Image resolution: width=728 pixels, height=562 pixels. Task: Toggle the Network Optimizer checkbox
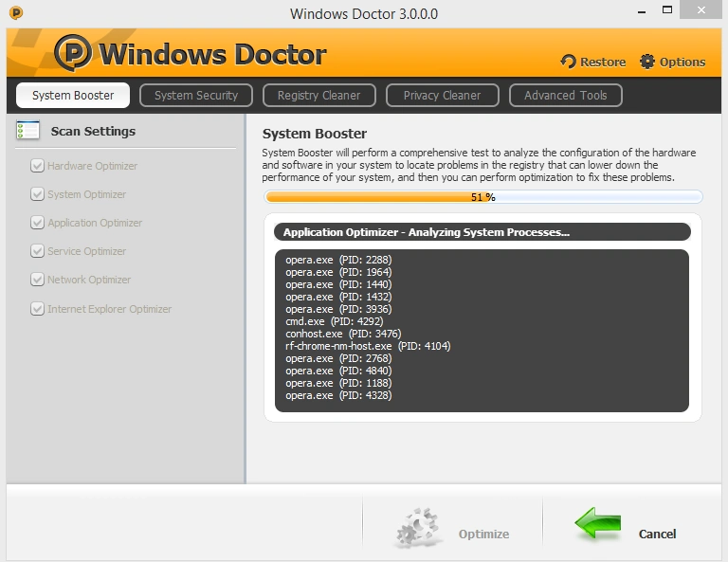pos(37,280)
